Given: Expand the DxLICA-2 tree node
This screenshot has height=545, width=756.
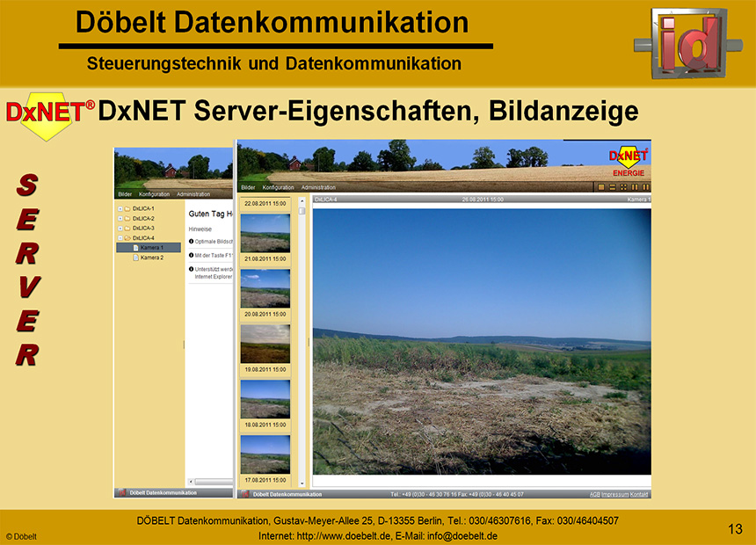Looking at the screenshot, I should [120, 219].
